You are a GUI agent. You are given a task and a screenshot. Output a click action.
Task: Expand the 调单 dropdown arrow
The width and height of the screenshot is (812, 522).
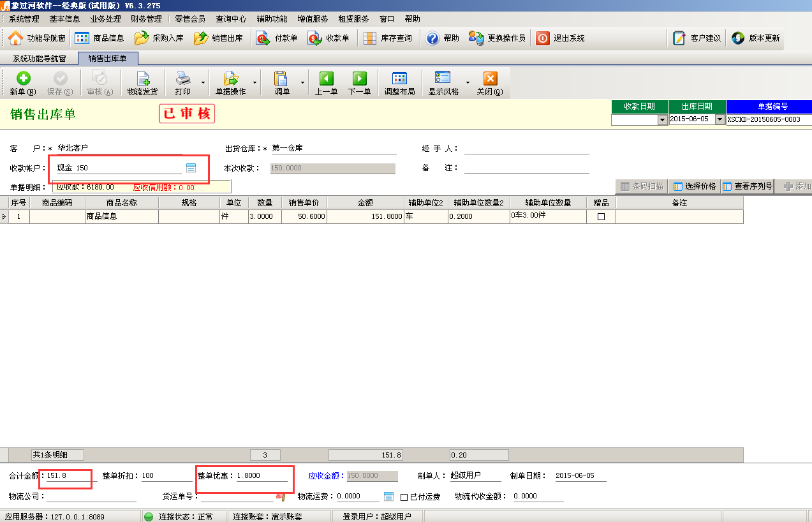click(x=302, y=83)
